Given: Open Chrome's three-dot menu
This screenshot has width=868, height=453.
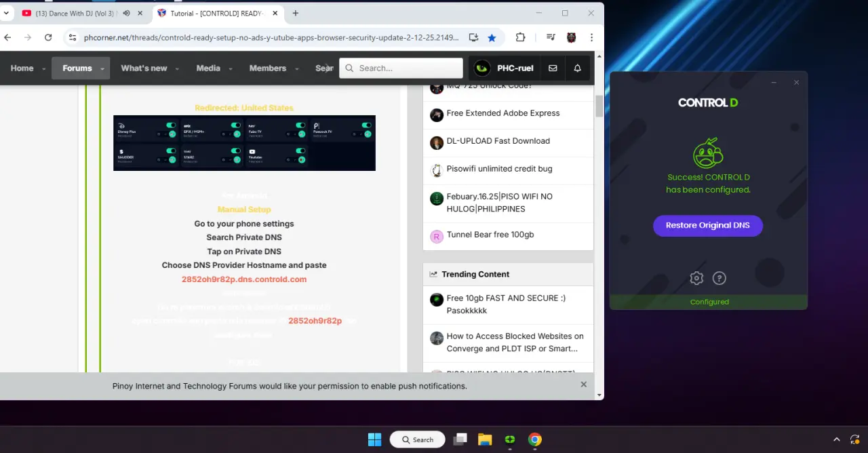Looking at the screenshot, I should pos(592,38).
